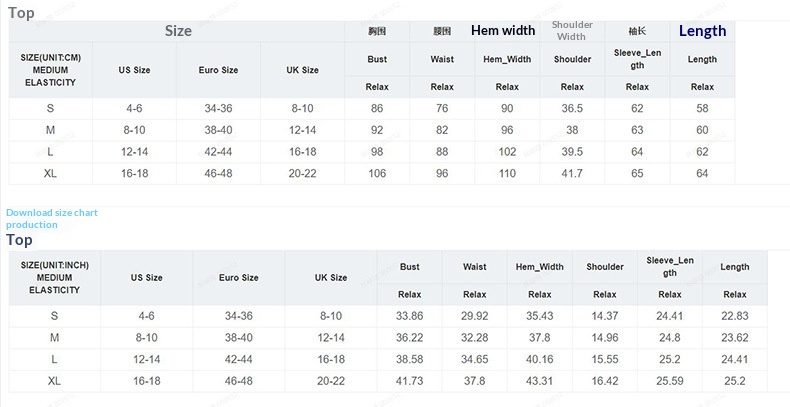Screen dimensions: 790x407
Task: Click the 110 hem width cell
Action: tap(507, 174)
